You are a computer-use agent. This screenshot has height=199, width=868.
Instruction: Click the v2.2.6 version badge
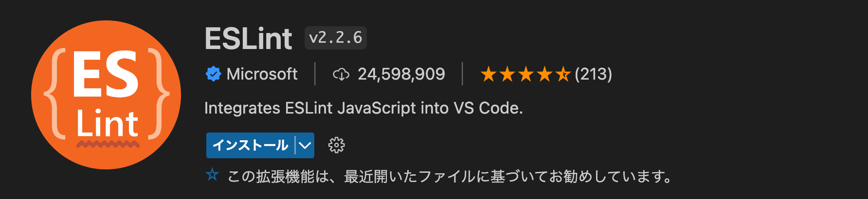coord(336,38)
